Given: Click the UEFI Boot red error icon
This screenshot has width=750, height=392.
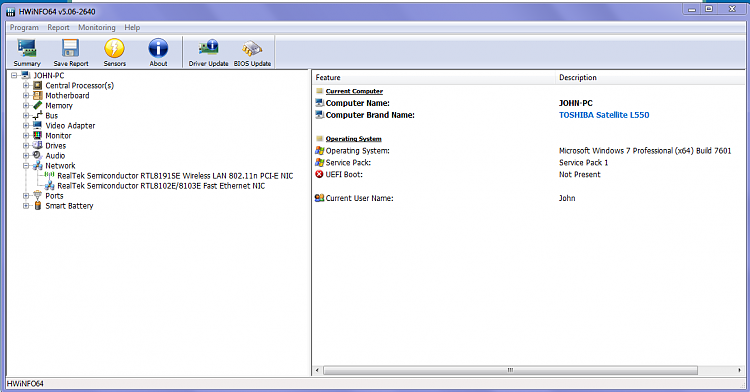Looking at the screenshot, I should pos(320,174).
